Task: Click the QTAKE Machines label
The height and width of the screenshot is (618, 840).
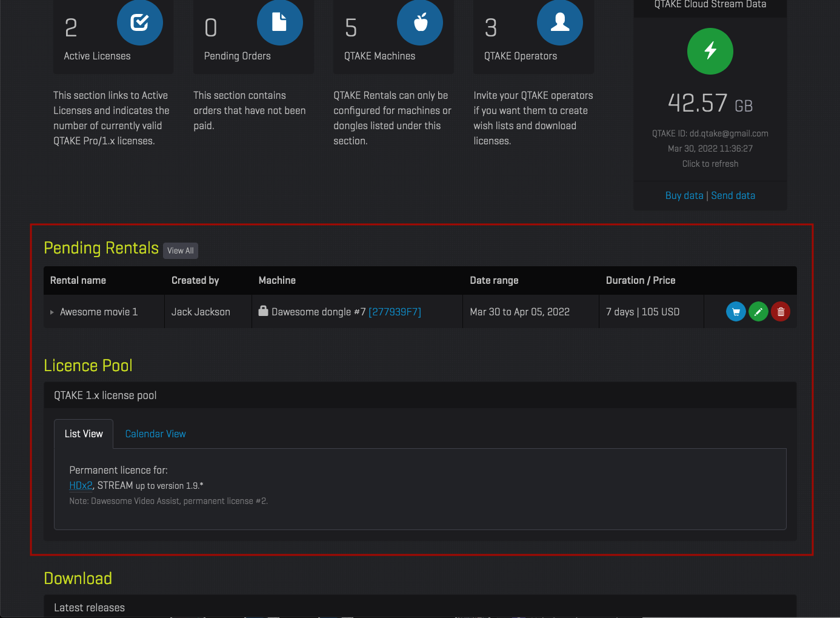Action: click(x=380, y=56)
